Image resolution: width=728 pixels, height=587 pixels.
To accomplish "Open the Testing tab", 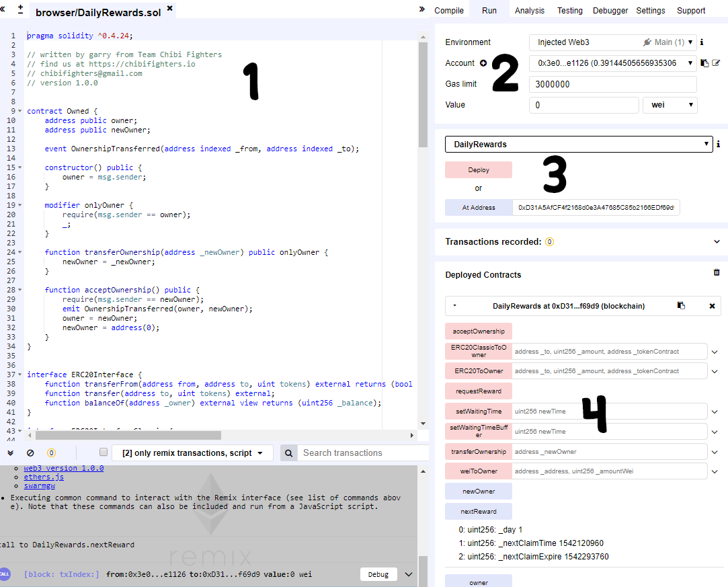I will pyautogui.click(x=569, y=10).
